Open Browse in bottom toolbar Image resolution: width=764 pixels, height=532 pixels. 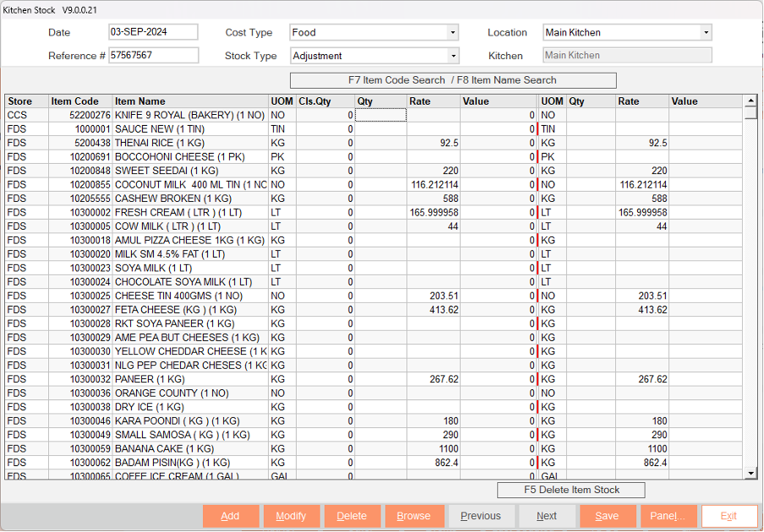(x=414, y=516)
